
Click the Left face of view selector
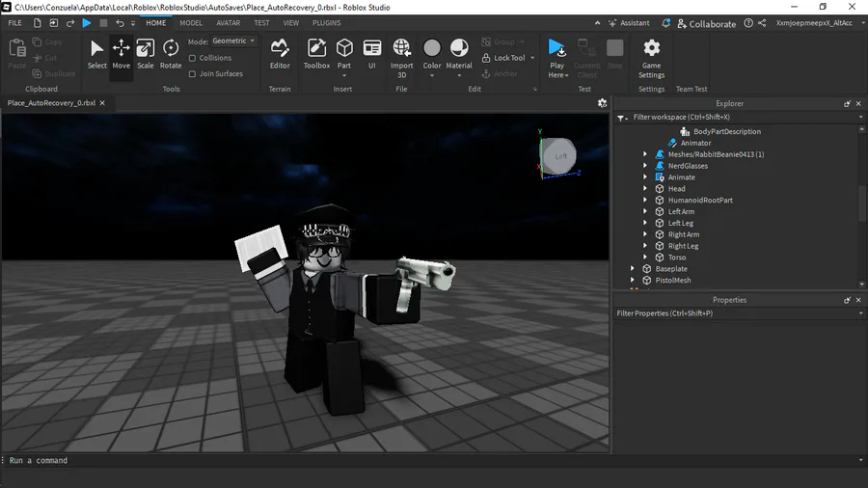(559, 156)
